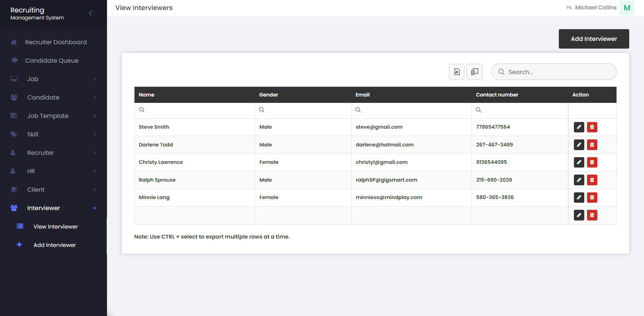
Task: Open Recruiter Dashboard from sidebar
Action: [56, 42]
